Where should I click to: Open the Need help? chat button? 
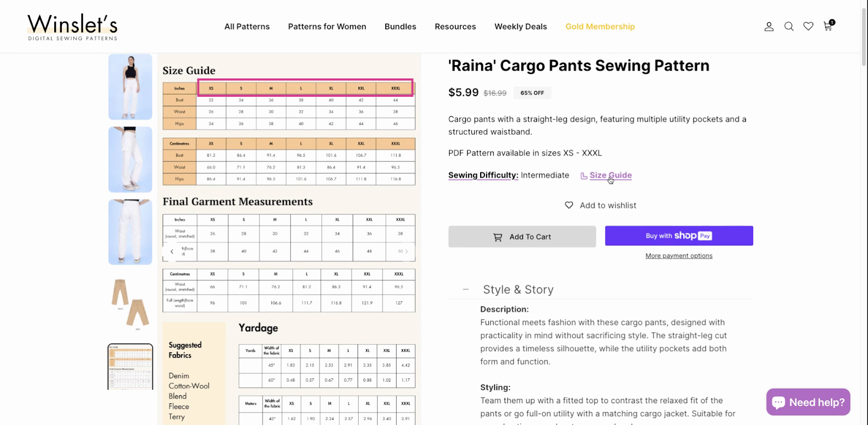click(x=808, y=402)
